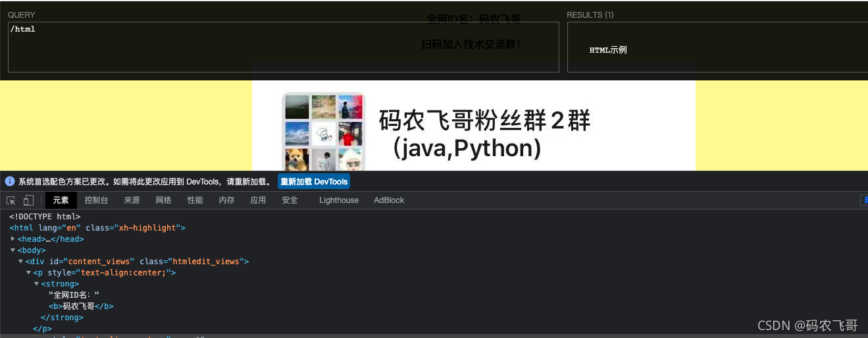Select the b 码农飞哥 element line

click(81, 306)
